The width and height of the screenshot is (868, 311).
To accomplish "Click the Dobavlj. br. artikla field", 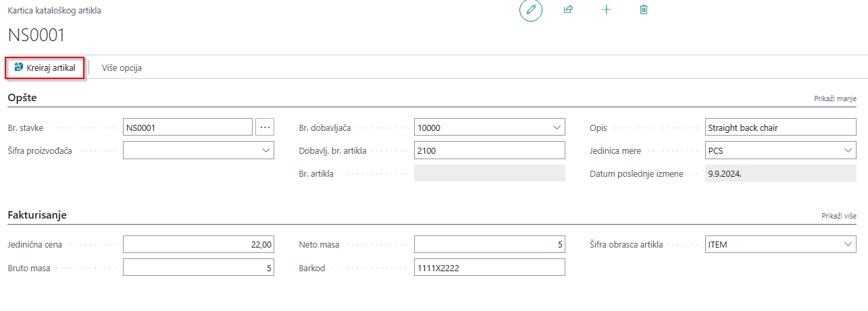I will pyautogui.click(x=489, y=150).
